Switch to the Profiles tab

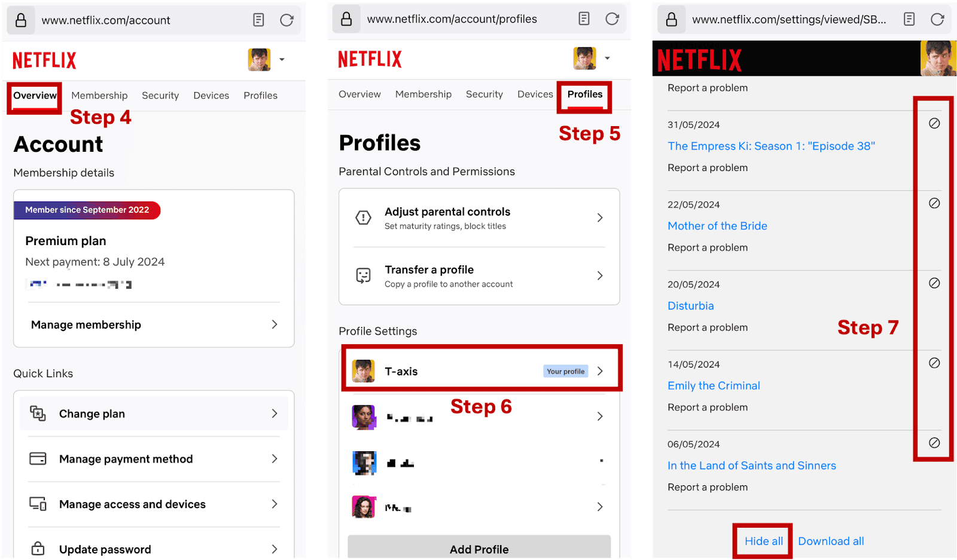(x=584, y=94)
